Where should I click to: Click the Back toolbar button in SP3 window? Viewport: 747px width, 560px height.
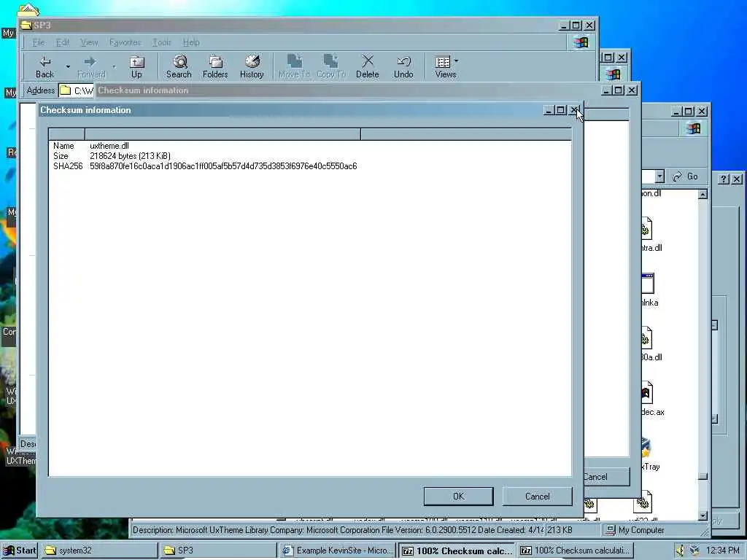(44, 66)
